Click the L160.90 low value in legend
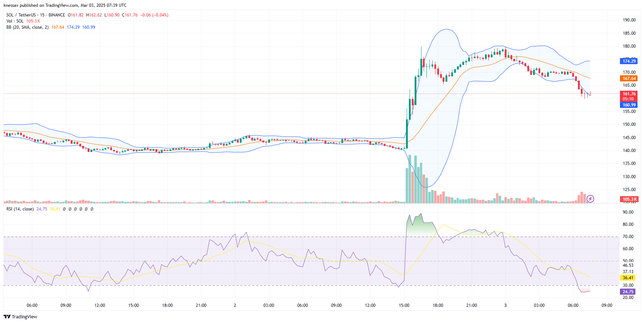 click(112, 15)
